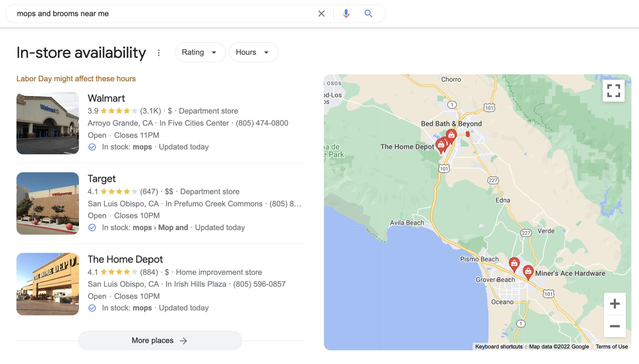Image resolution: width=639 pixels, height=364 pixels.
Task: Click the blue magnifier search icon
Action: 368,14
